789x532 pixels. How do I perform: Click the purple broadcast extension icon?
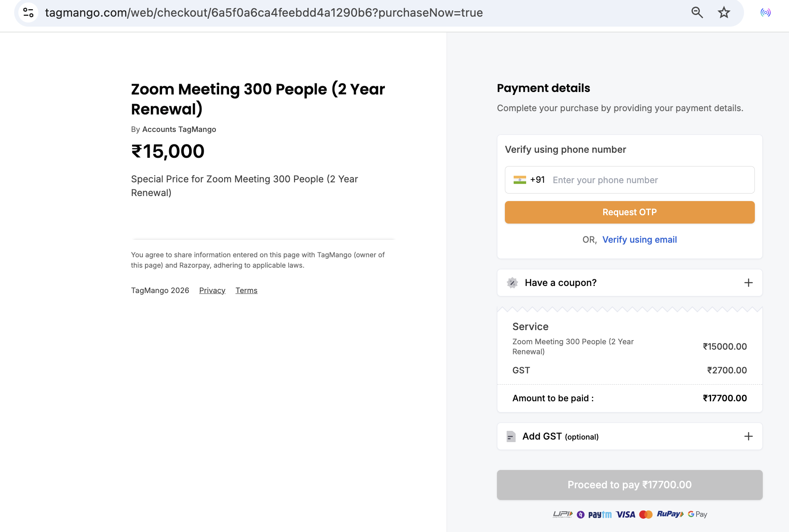tap(765, 12)
